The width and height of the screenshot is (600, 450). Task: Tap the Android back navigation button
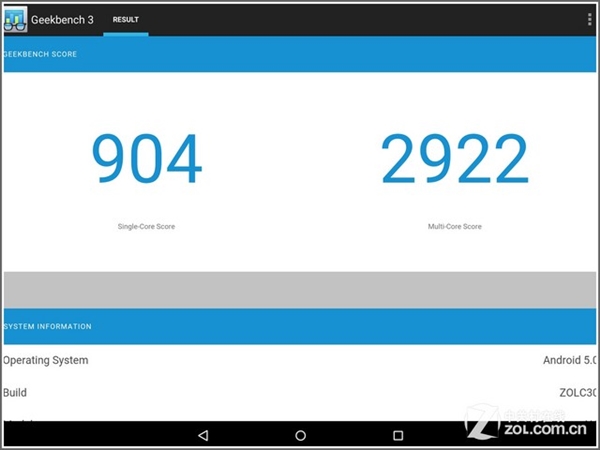(203, 435)
